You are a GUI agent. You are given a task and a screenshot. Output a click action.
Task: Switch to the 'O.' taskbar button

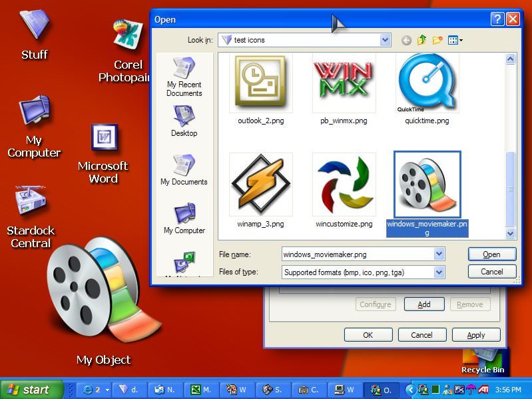[382, 390]
